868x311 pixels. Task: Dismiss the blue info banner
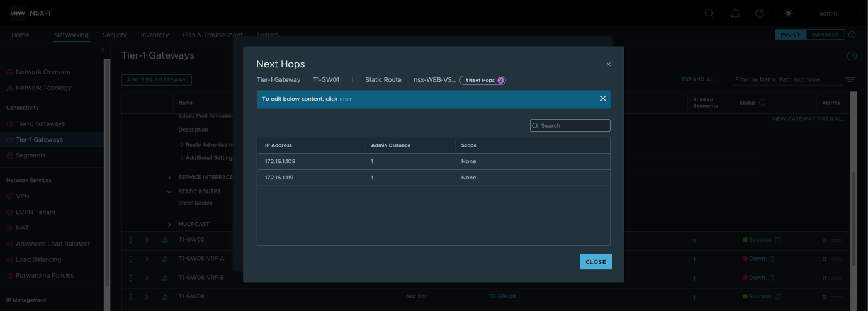603,99
